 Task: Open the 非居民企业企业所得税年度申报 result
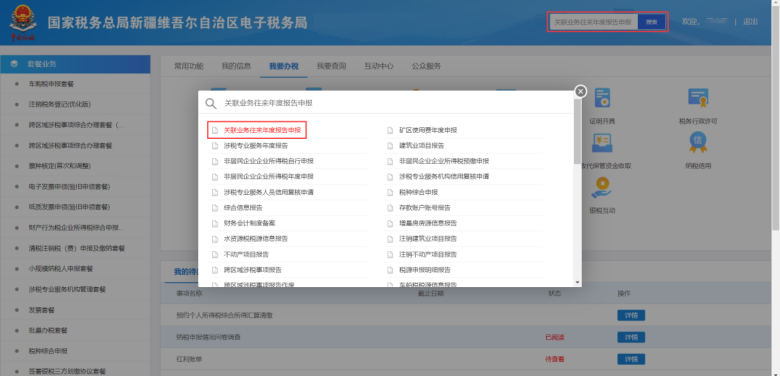269,177
